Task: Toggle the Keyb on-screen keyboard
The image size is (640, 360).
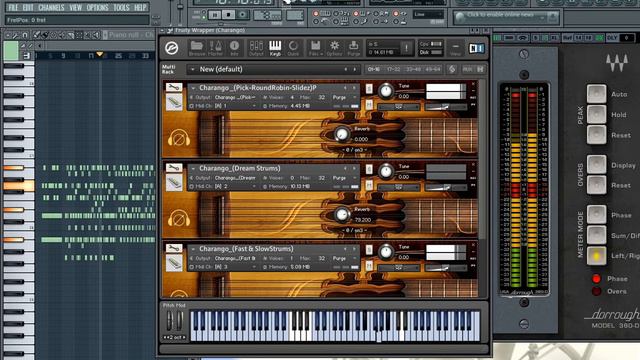Action: [x=275, y=48]
